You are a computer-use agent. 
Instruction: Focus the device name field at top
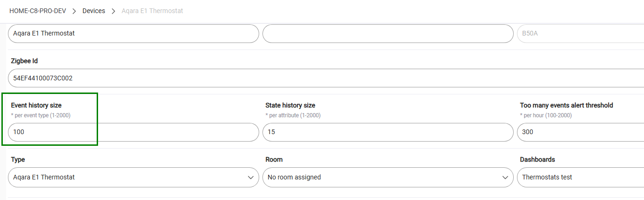[133, 34]
